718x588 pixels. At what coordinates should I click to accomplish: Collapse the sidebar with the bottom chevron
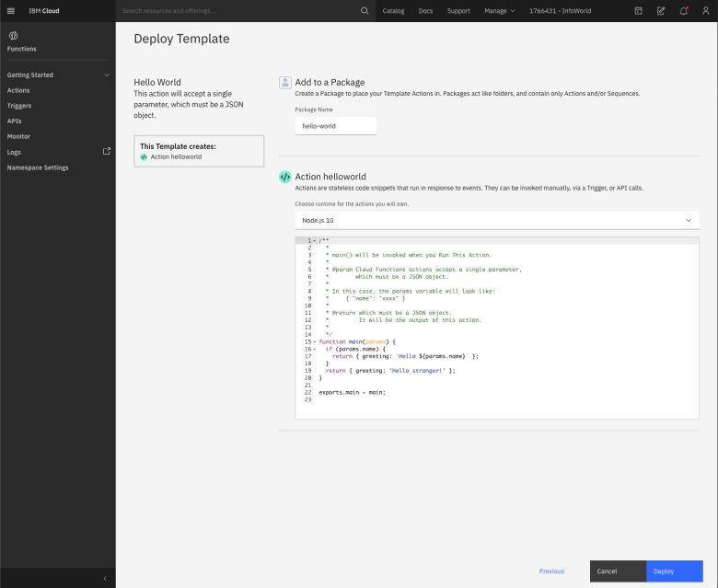104,578
